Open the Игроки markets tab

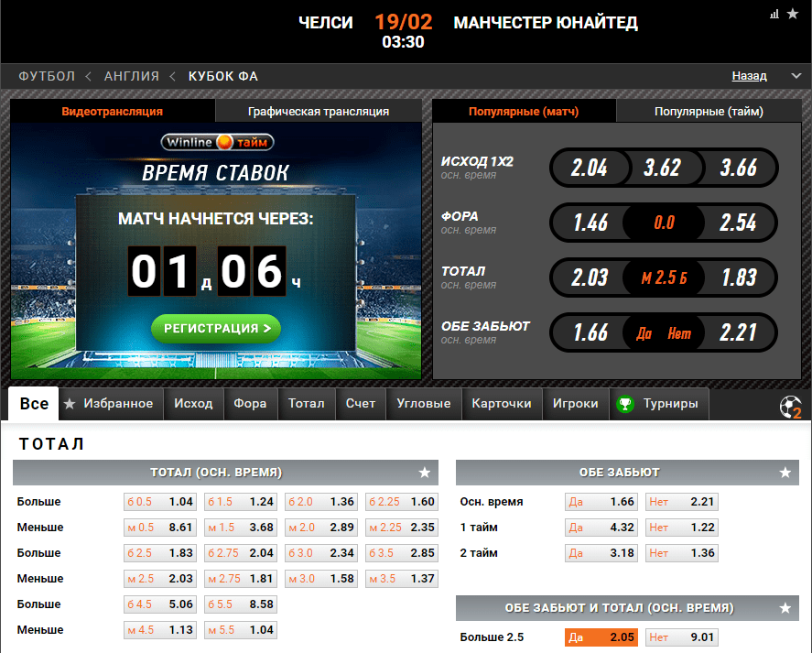(x=575, y=403)
